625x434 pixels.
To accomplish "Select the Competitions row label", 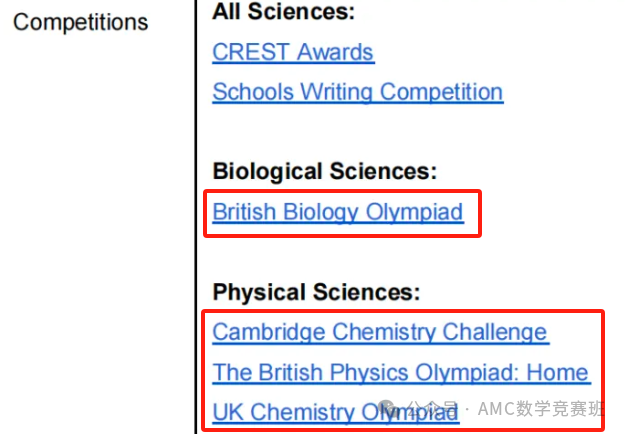I will tap(80, 22).
